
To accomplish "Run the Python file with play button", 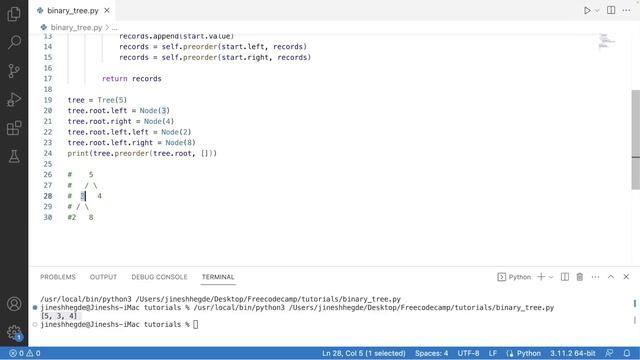I will coord(587,11).
